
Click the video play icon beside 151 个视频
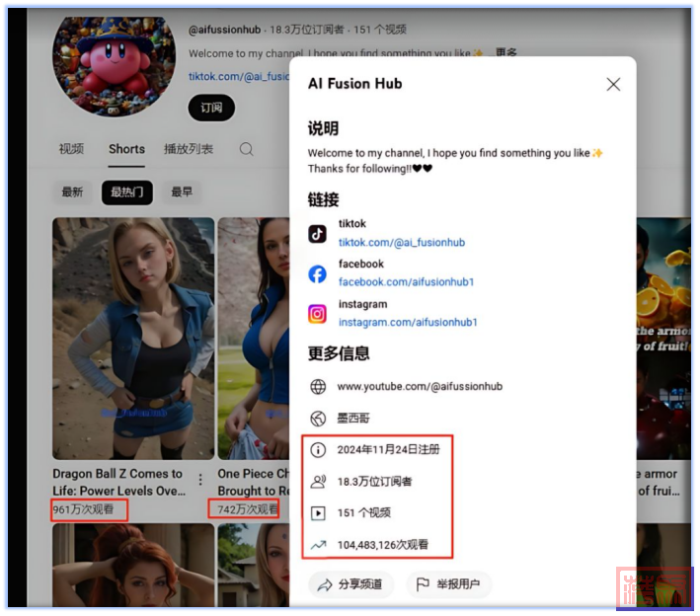[318, 513]
